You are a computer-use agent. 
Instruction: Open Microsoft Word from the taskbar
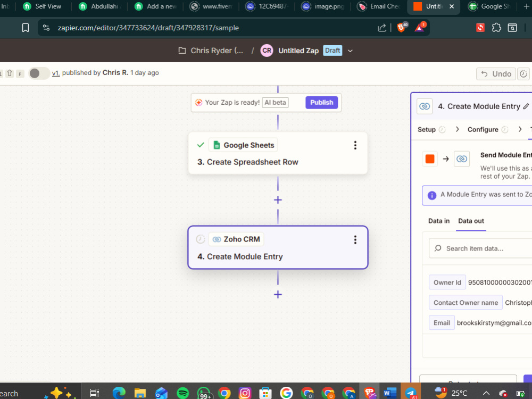(390, 393)
